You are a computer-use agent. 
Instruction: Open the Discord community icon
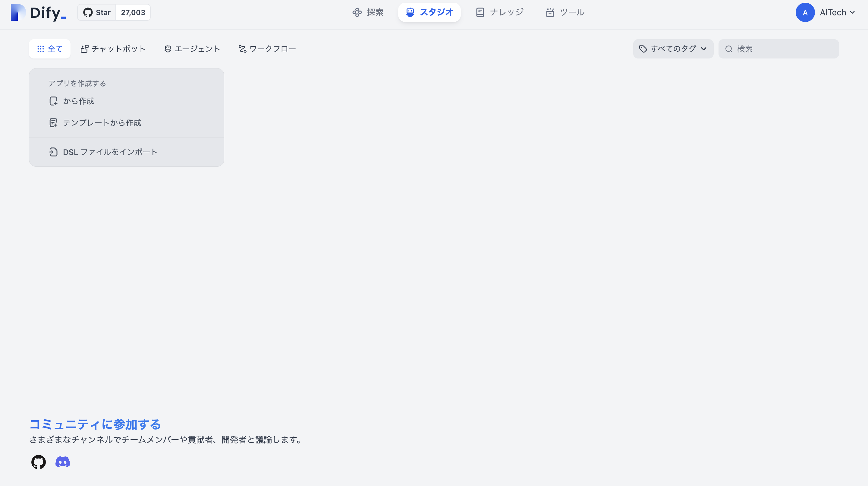coord(63,462)
